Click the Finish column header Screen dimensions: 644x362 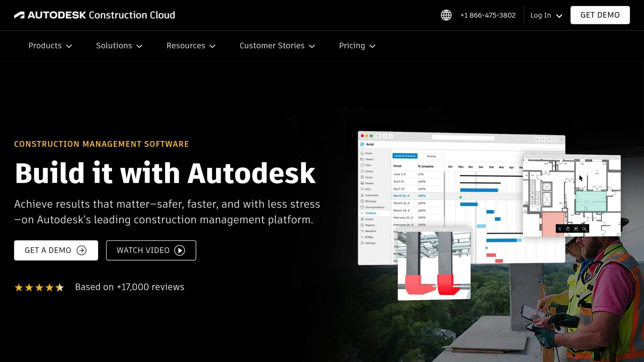click(397, 166)
